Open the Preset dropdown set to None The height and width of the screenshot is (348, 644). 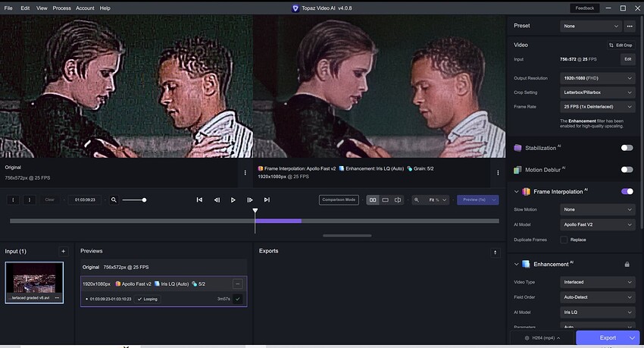pos(591,26)
